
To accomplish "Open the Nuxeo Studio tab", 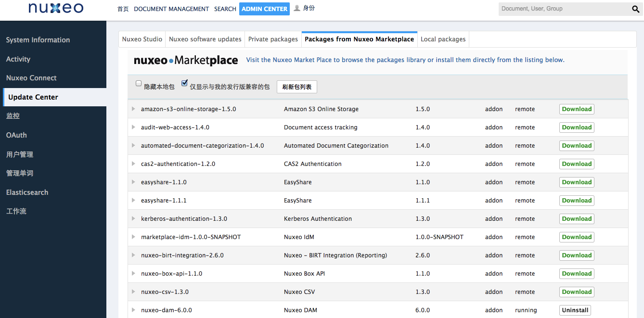I will pos(142,39).
